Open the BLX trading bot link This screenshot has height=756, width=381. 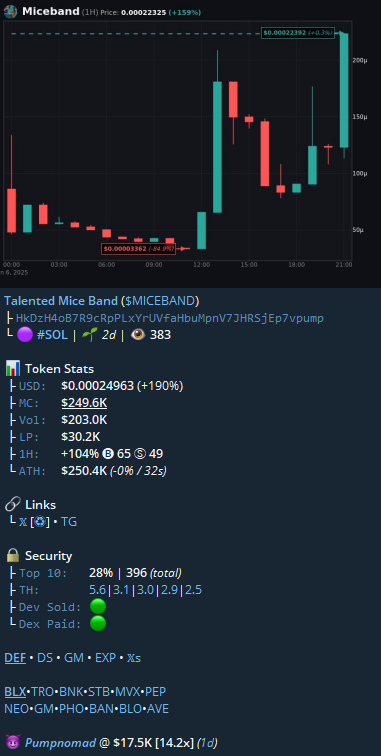pyautogui.click(x=15, y=692)
